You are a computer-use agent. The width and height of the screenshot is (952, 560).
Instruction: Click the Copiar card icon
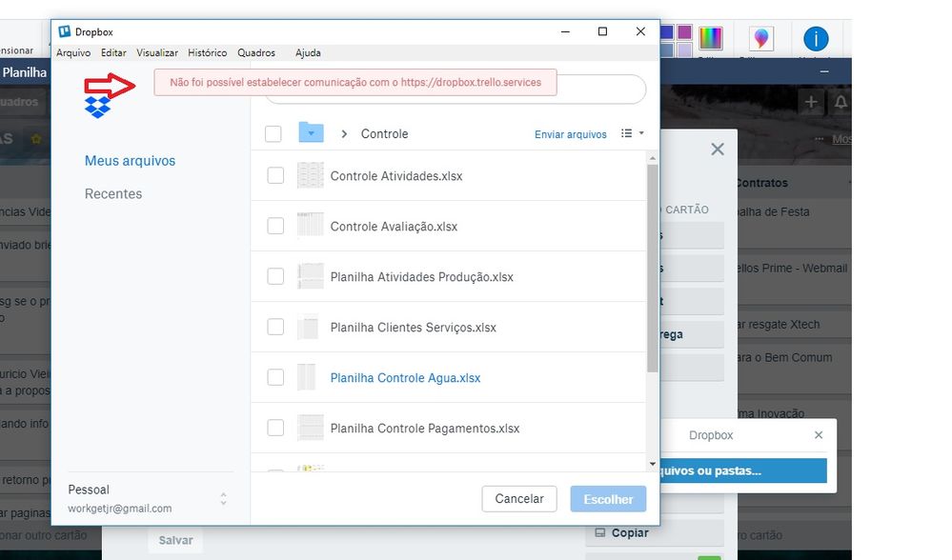click(599, 532)
